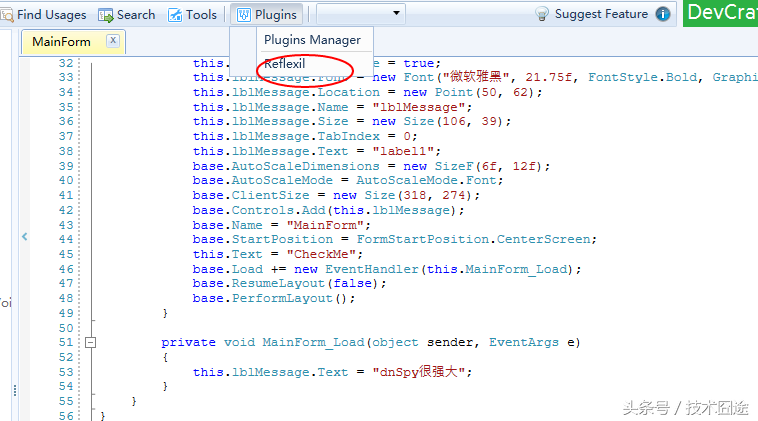Collapse the MainForm_Load method block
Image resolution: width=758 pixels, height=421 pixels.
tap(90, 343)
